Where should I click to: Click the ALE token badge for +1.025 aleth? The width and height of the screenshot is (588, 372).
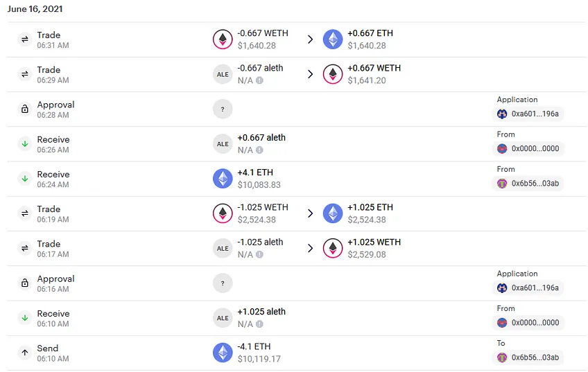(223, 318)
